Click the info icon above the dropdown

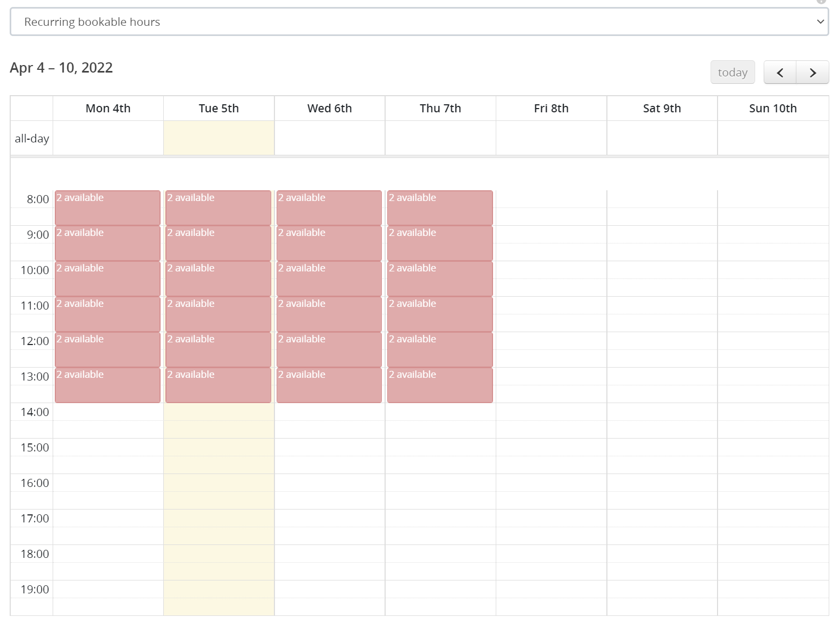(821, 2)
